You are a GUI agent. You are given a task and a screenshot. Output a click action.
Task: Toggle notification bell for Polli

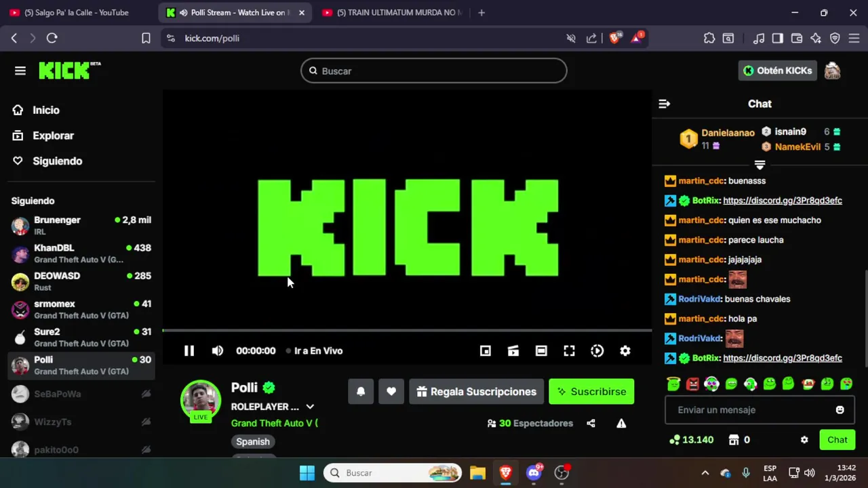(361, 392)
